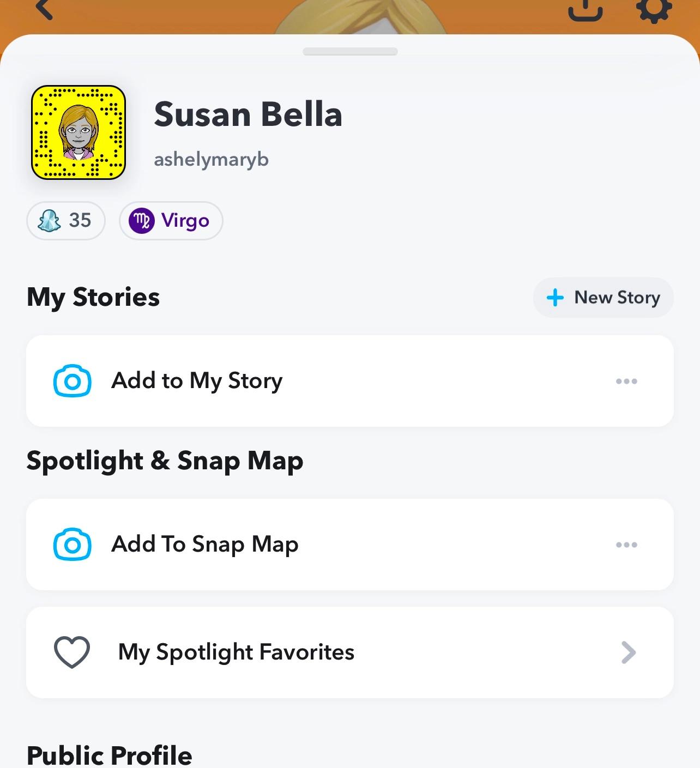The height and width of the screenshot is (768, 700).
Task: Tap the camera icon beside Add To Snap Map
Action: [x=72, y=544]
